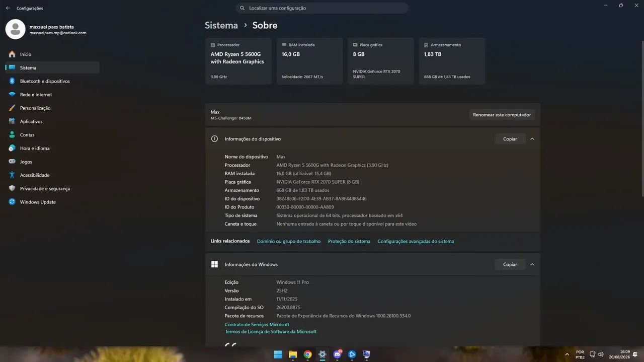Viewport: 644px width, 362px height.
Task: Open Discord from the taskbar
Action: (337, 354)
